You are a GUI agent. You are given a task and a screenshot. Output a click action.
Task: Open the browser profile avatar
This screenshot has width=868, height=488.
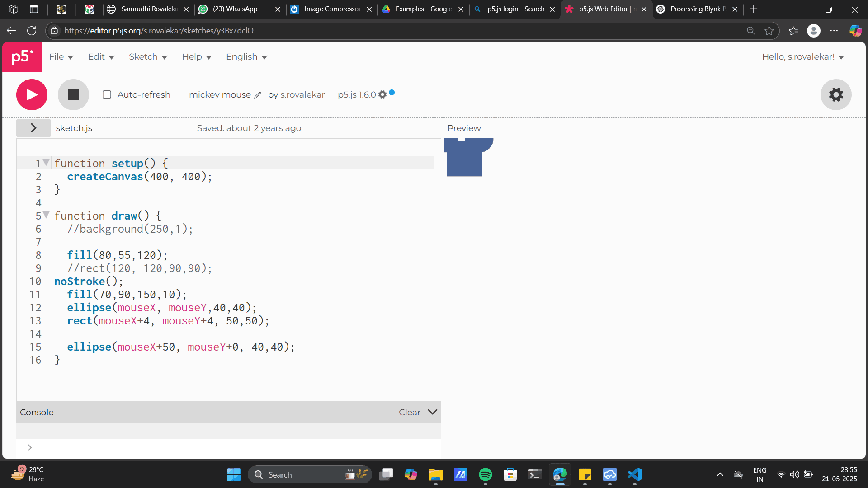pos(814,31)
